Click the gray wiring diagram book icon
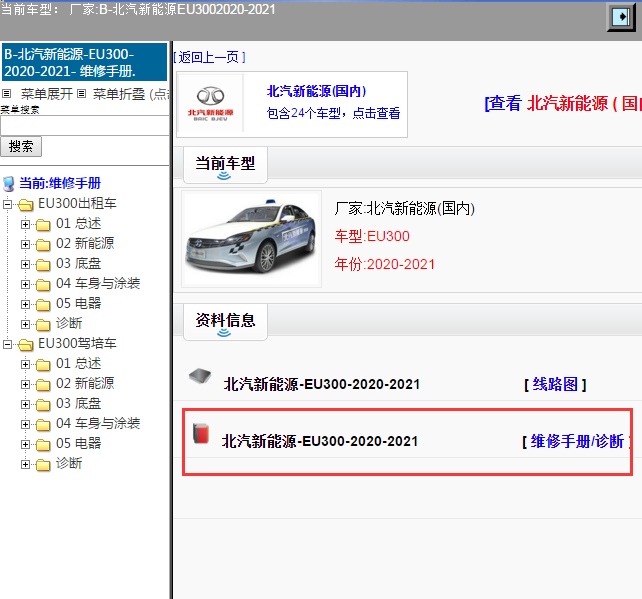The image size is (642, 599). (x=200, y=375)
